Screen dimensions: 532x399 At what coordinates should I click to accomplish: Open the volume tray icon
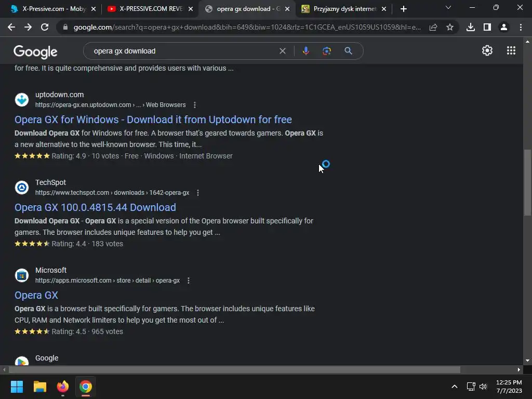483,387
